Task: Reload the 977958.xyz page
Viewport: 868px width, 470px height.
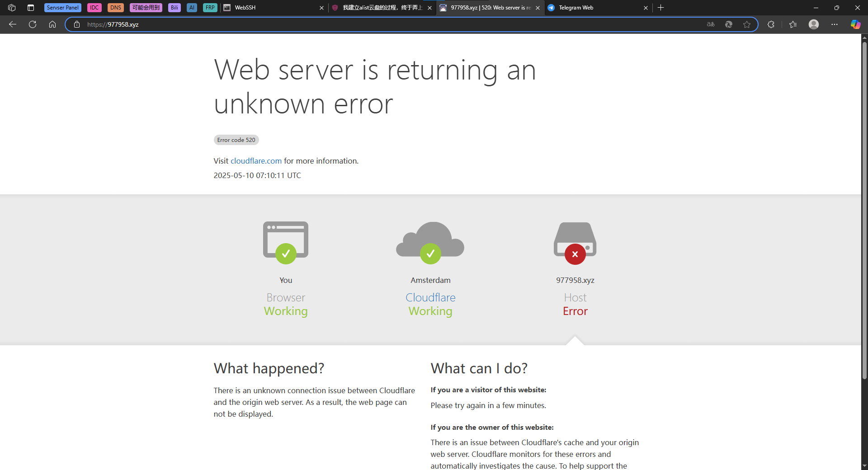Action: 33,24
